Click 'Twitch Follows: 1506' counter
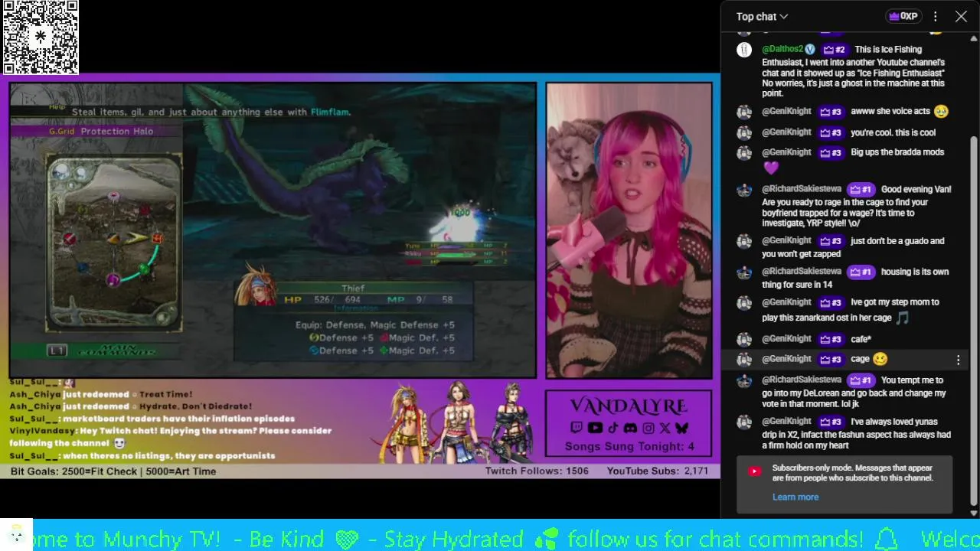 pyautogui.click(x=537, y=471)
